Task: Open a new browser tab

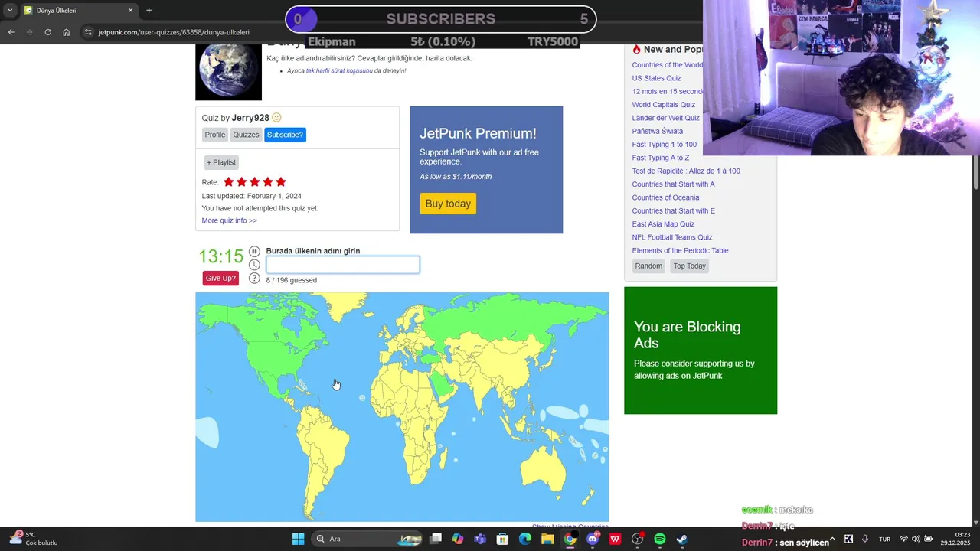Action: 149,10
